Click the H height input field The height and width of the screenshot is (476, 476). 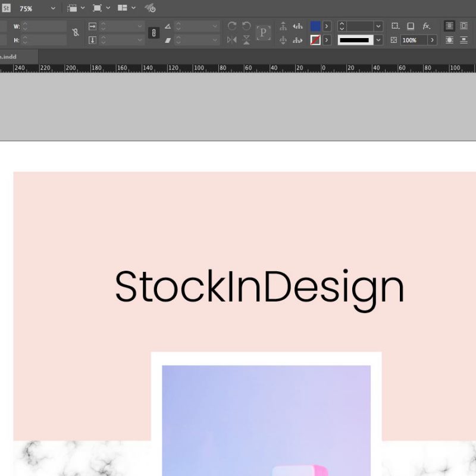pos(44,40)
